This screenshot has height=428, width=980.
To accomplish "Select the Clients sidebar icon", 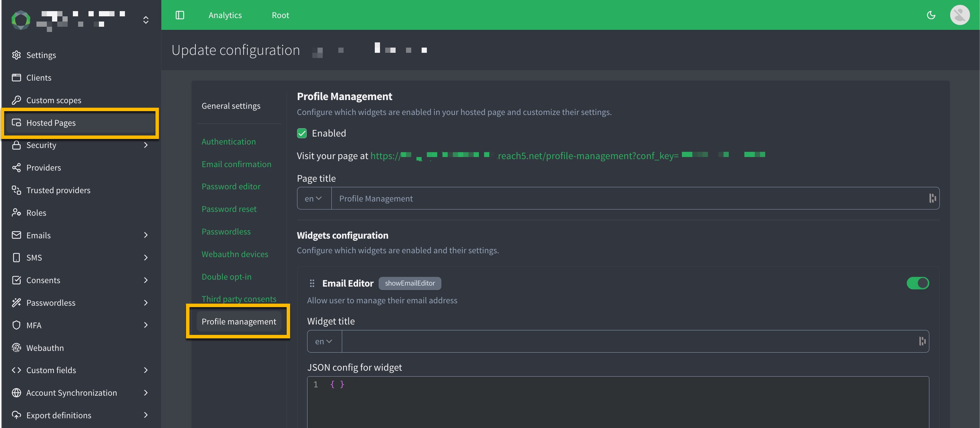I will click(17, 77).
